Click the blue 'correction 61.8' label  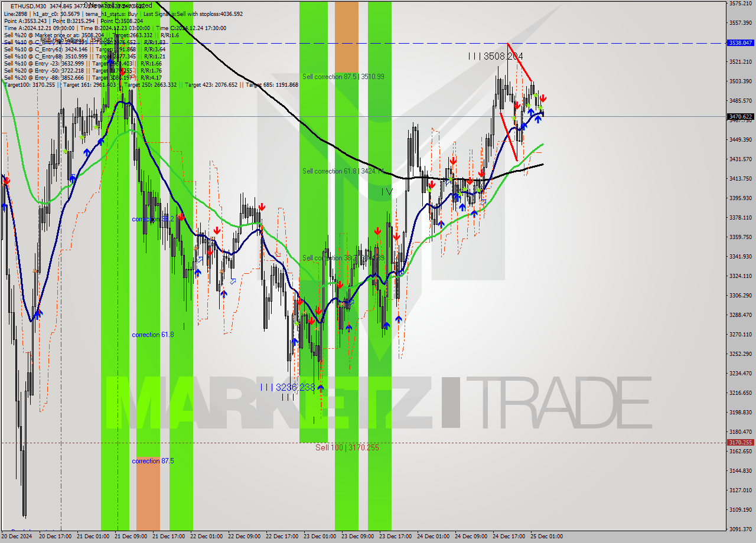(153, 335)
